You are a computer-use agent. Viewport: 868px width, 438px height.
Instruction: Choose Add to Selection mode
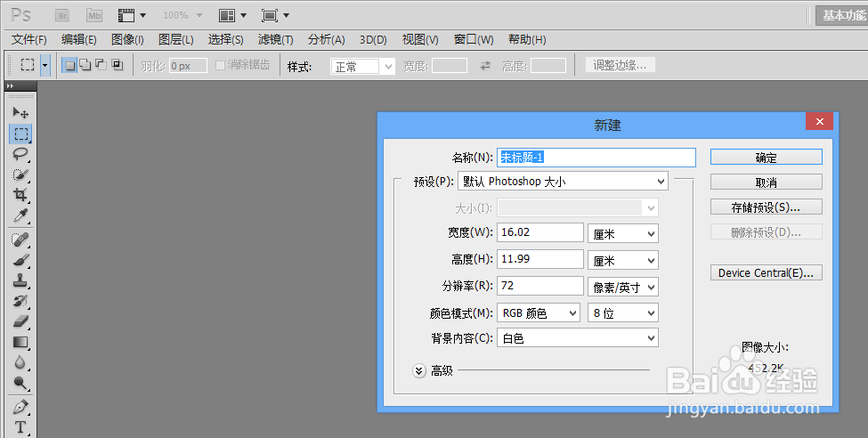[85, 65]
